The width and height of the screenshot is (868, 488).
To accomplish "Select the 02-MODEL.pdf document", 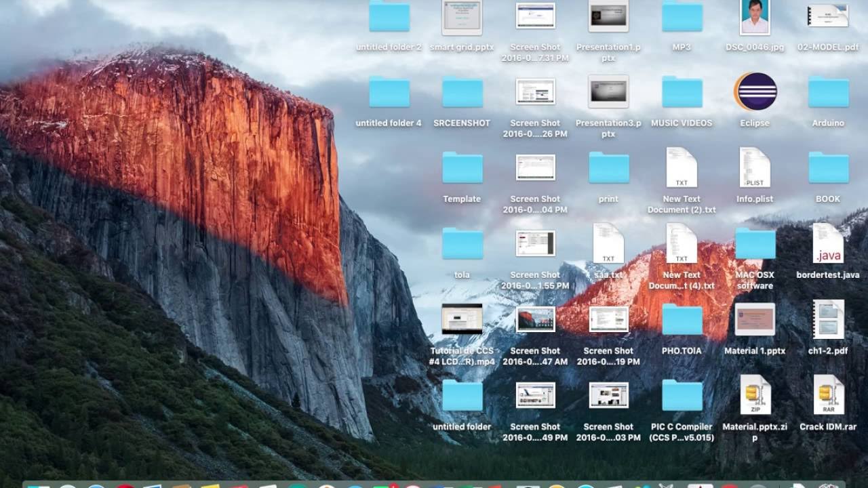I will [828, 16].
